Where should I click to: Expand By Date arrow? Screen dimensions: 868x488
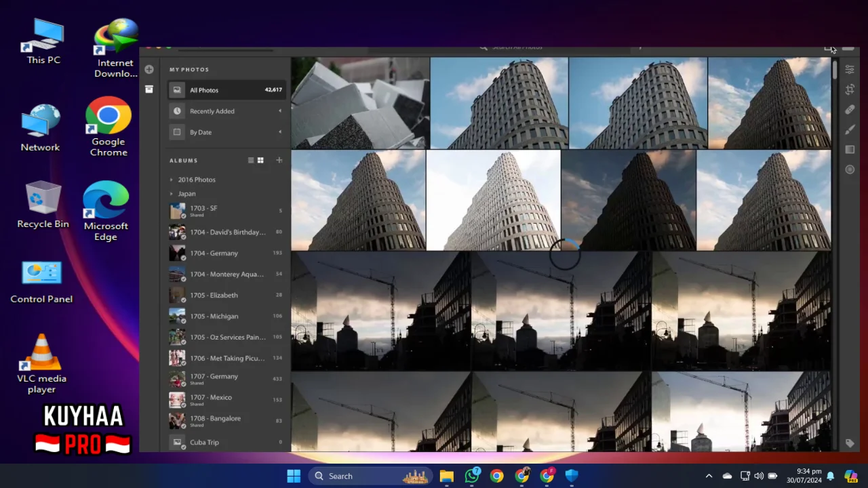280,132
